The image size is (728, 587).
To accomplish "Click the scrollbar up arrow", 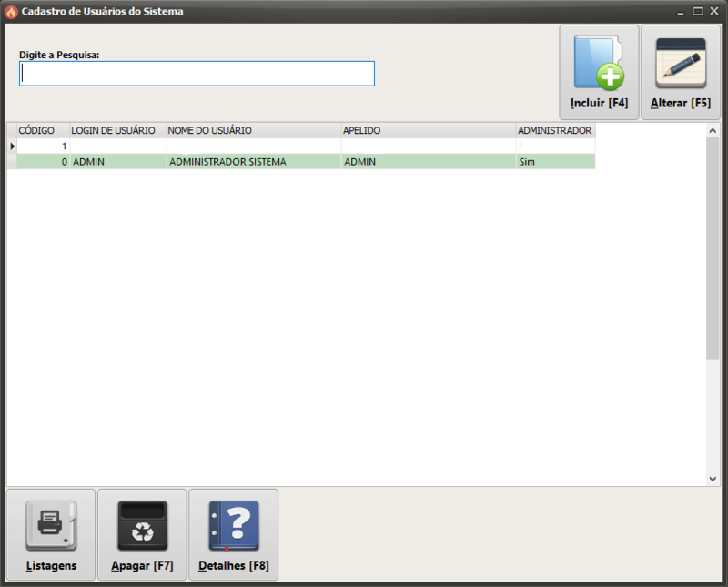I will (713, 131).
